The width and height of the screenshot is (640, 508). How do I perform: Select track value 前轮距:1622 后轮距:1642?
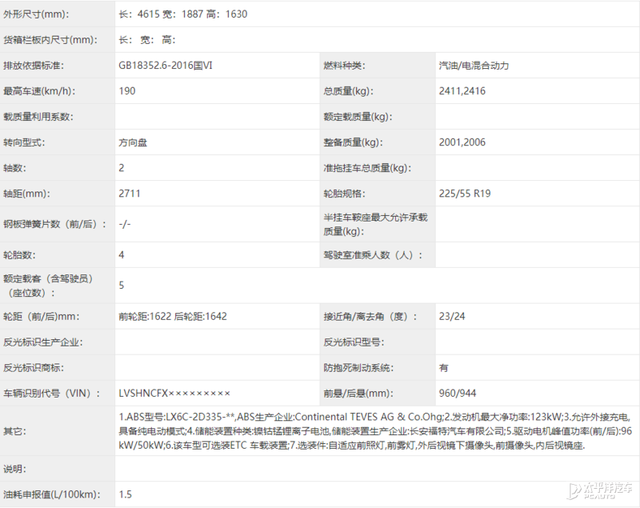173,316
